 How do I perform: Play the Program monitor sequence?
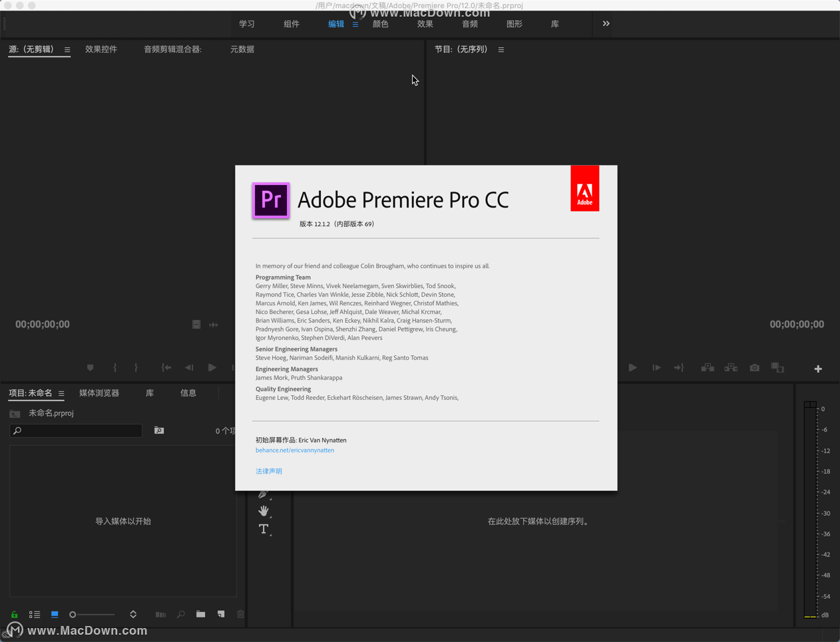point(632,368)
